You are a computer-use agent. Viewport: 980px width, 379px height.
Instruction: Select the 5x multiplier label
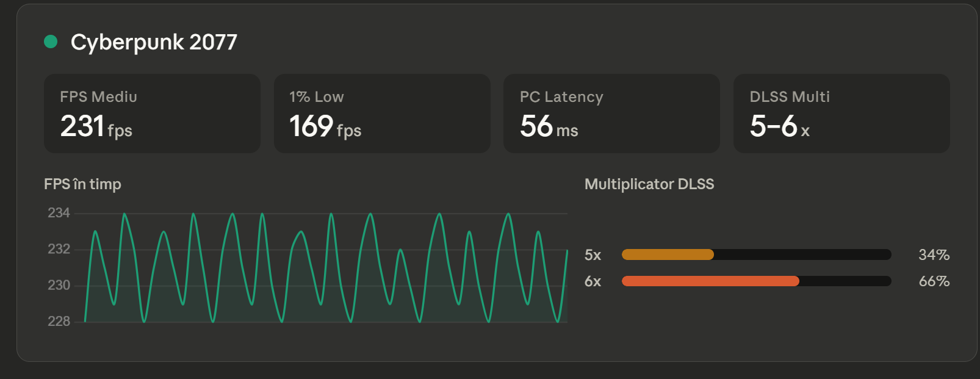(593, 255)
